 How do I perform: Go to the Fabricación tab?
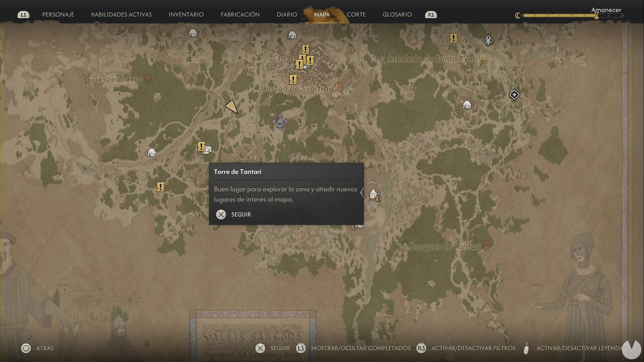click(240, 15)
